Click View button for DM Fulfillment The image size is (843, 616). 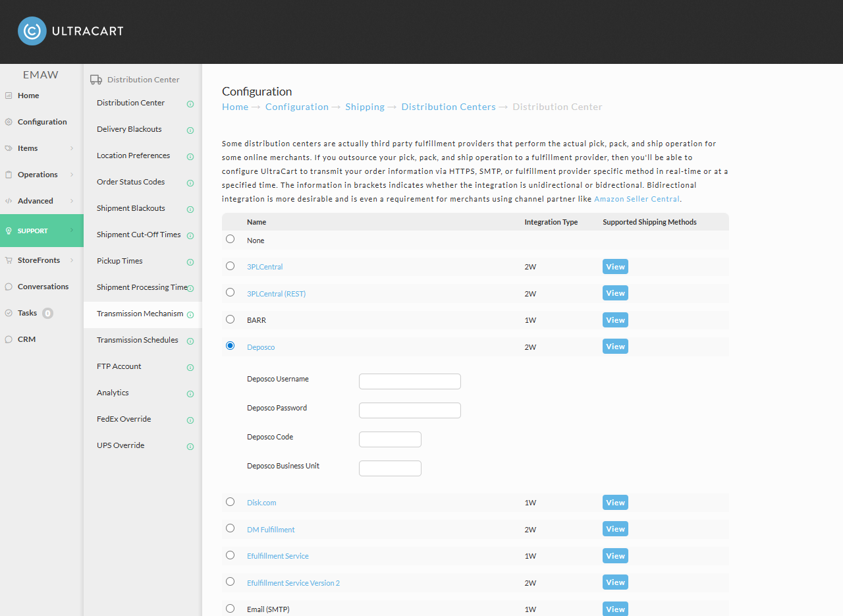pos(615,529)
